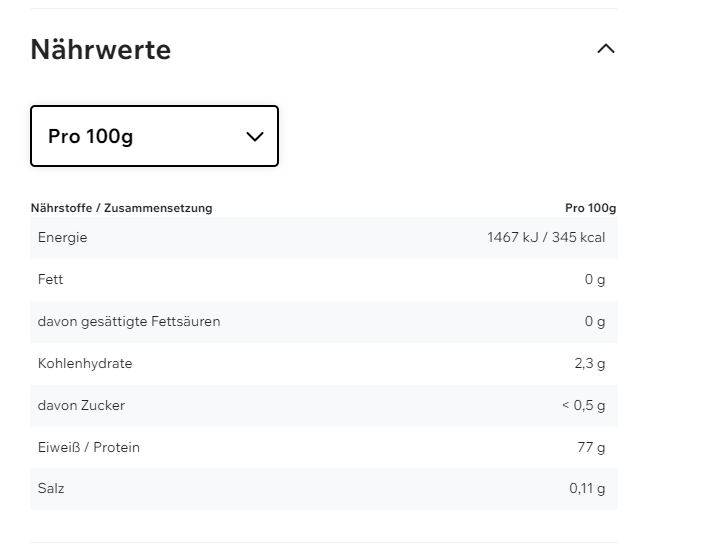Viewport: 710px width, 554px height.
Task: Click the 0,11 g salt value
Action: (x=587, y=490)
